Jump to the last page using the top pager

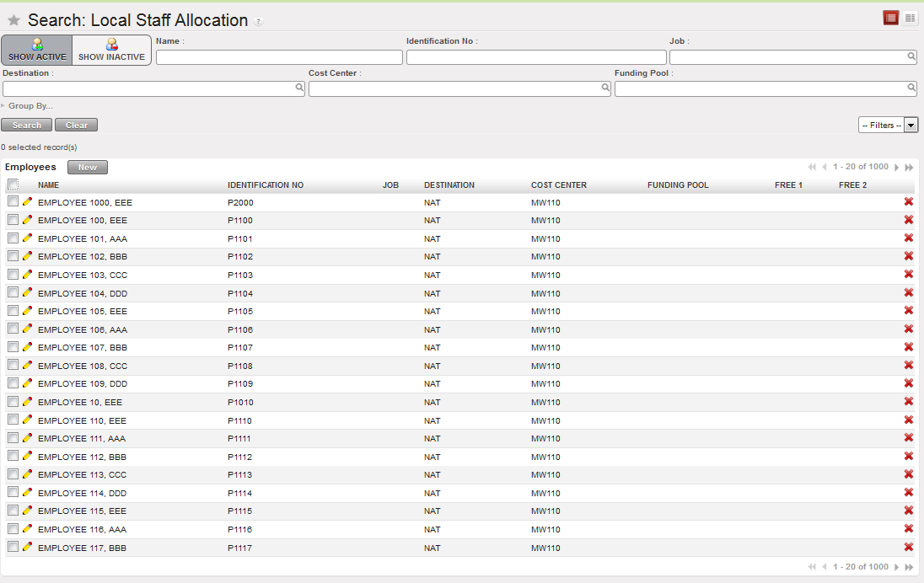910,168
